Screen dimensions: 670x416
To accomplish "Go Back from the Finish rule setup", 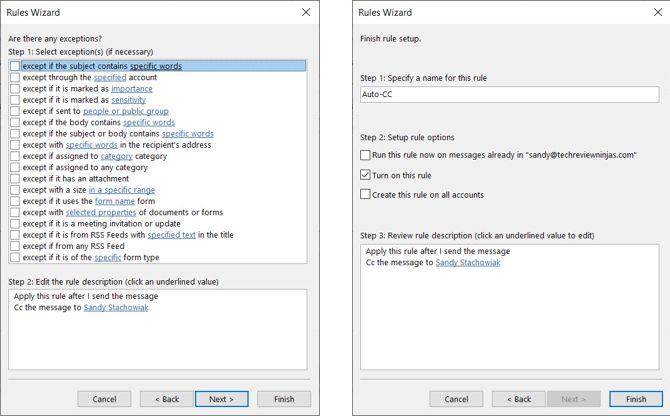I will point(519,399).
